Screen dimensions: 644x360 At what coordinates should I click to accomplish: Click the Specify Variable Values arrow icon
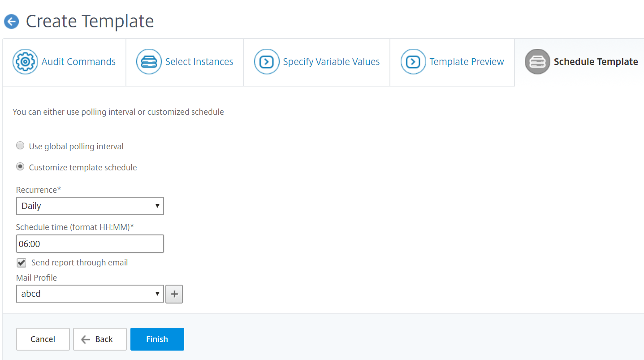coord(267,61)
